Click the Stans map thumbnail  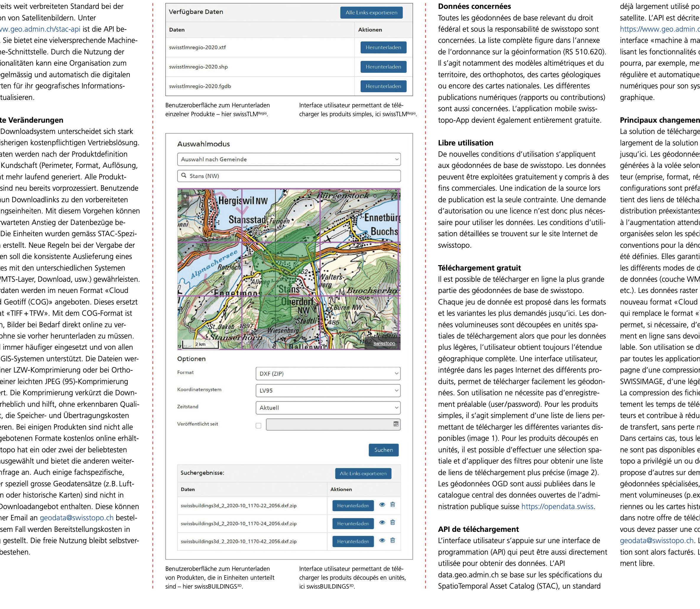click(289, 269)
